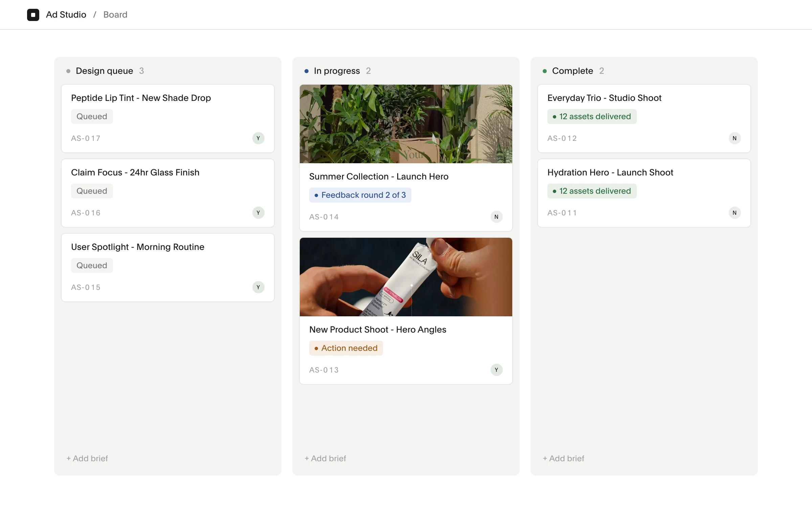Click ticket ID AS-013
The image size is (812, 508).
pyautogui.click(x=324, y=370)
